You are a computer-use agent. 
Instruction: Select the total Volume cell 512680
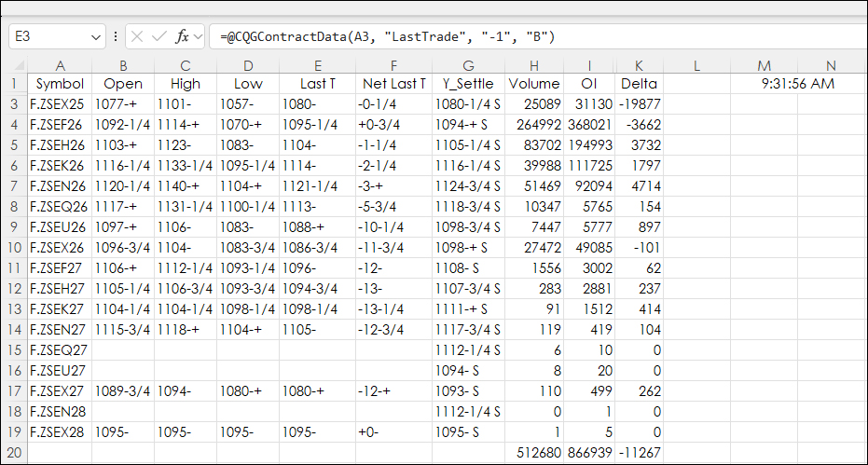(534, 451)
